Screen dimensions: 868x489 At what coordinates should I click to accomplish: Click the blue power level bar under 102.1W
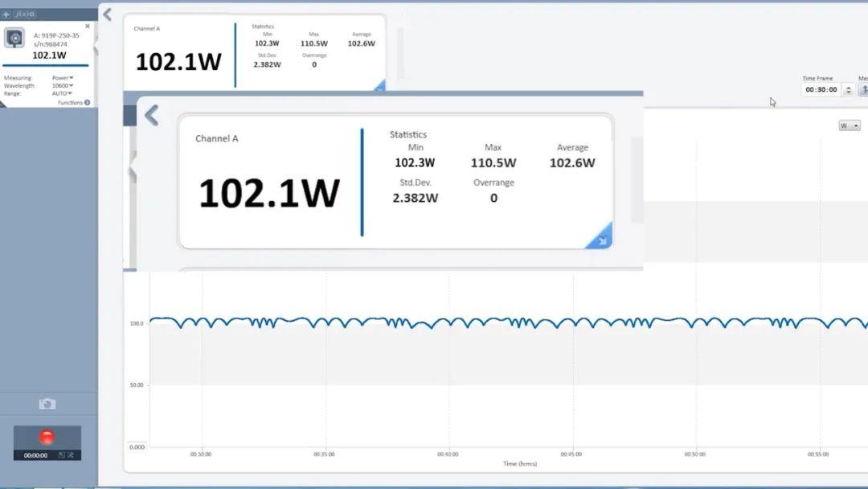point(46,65)
